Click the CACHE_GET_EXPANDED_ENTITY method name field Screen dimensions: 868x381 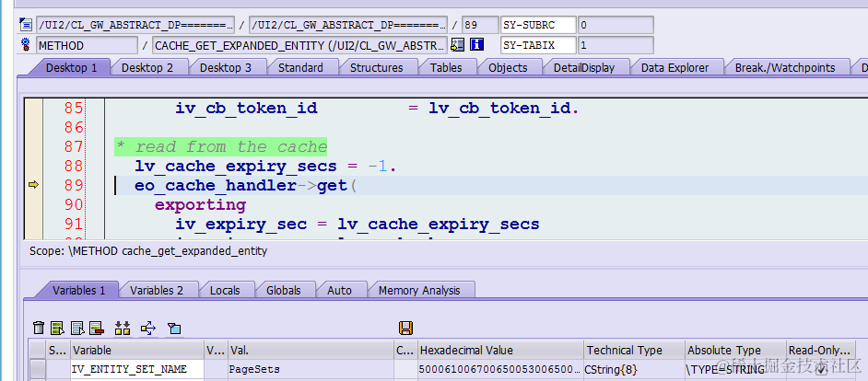coord(299,45)
